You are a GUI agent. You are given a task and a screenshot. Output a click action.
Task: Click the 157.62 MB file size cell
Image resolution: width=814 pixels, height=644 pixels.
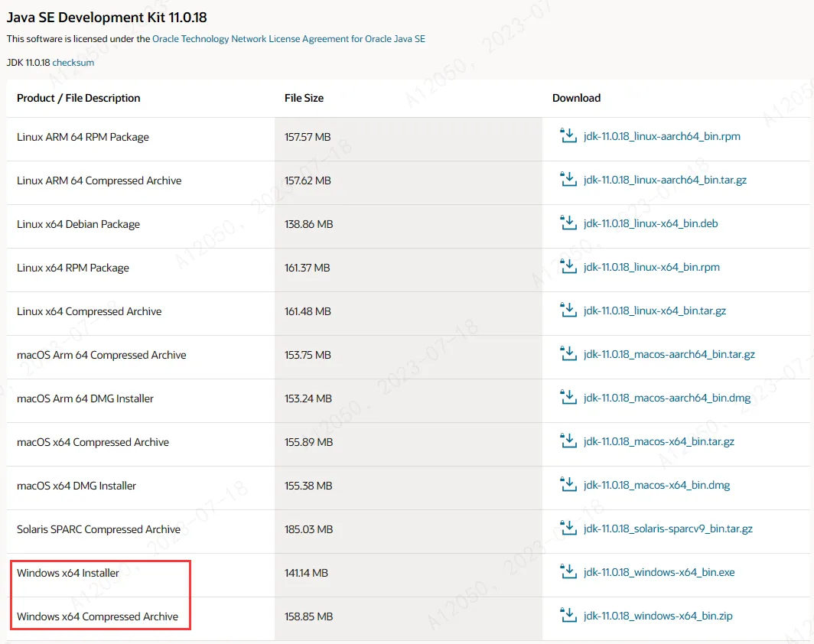[x=409, y=183]
